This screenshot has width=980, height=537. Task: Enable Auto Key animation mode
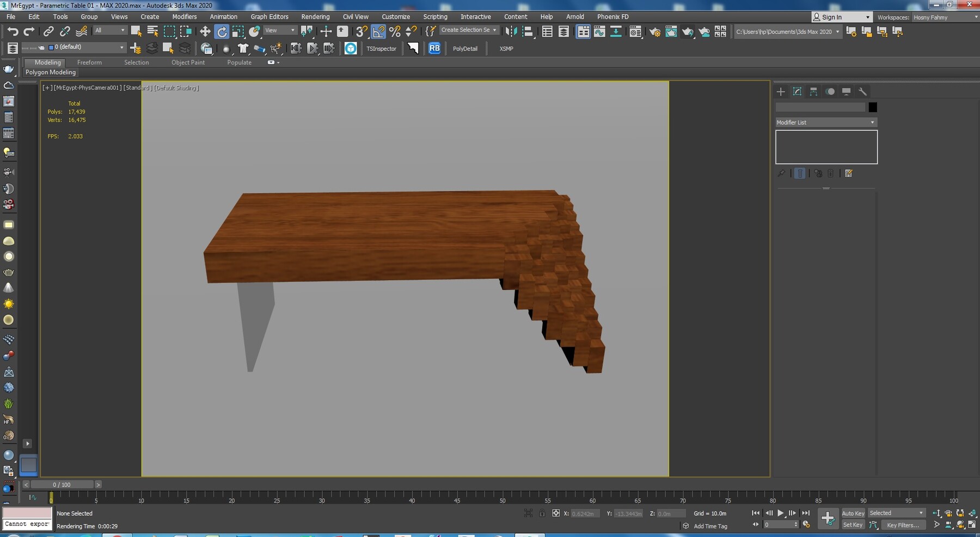[x=853, y=513]
